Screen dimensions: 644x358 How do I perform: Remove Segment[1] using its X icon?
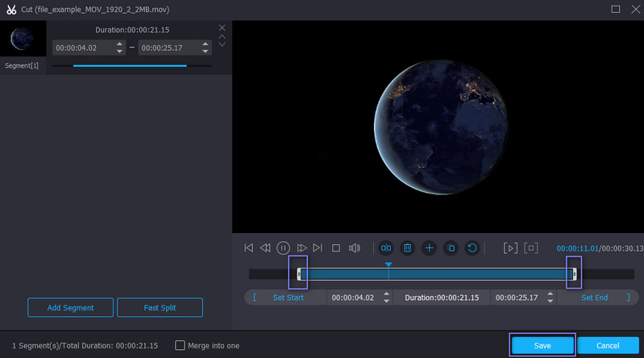[x=222, y=28]
